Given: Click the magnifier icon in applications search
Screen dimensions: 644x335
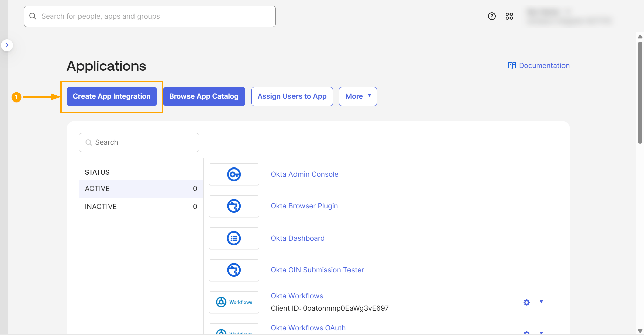Looking at the screenshot, I should click(x=89, y=142).
